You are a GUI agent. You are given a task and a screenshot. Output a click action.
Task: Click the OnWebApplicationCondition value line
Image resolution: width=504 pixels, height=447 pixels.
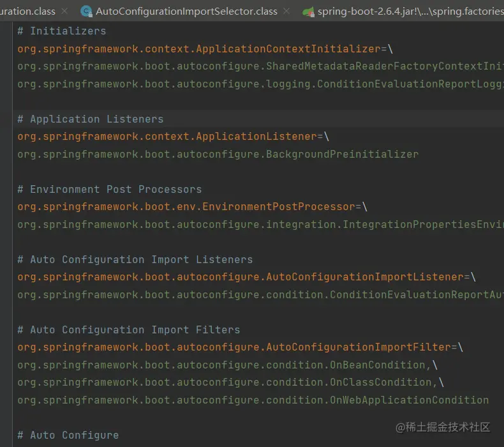pos(253,400)
